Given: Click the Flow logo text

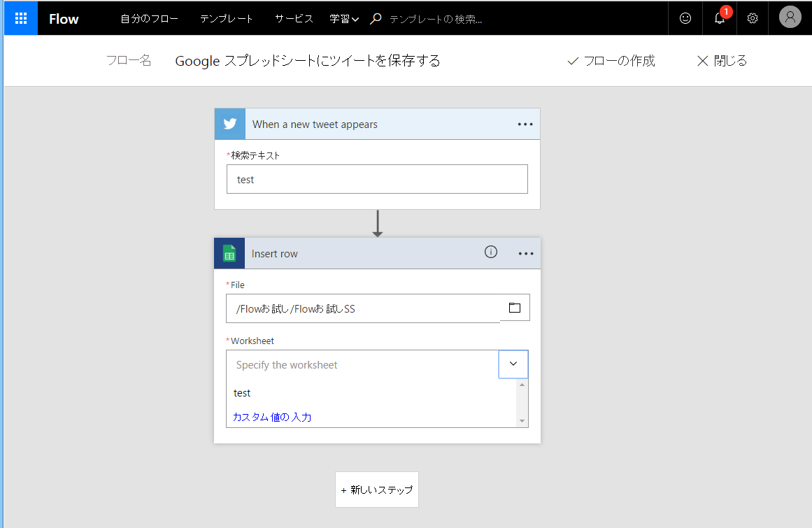Looking at the screenshot, I should (x=64, y=19).
